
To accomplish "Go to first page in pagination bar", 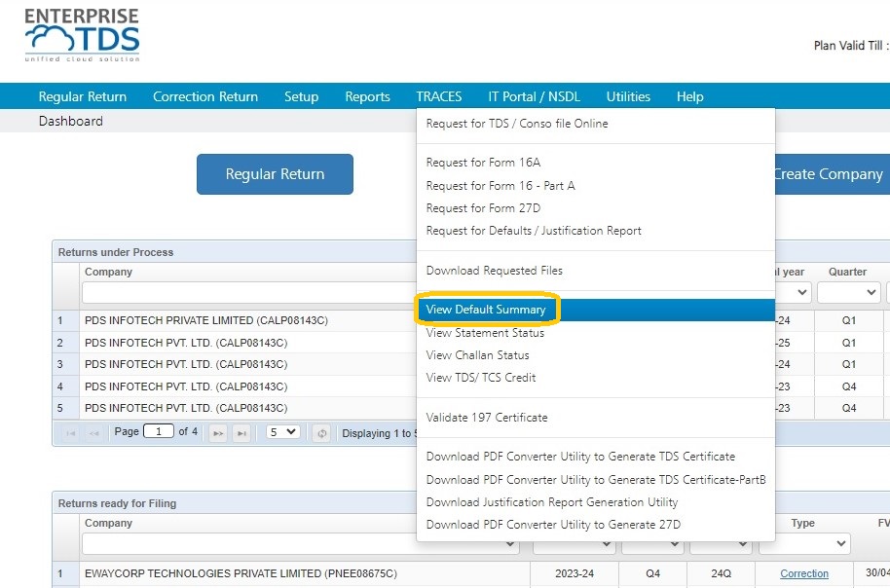I will coord(70,433).
